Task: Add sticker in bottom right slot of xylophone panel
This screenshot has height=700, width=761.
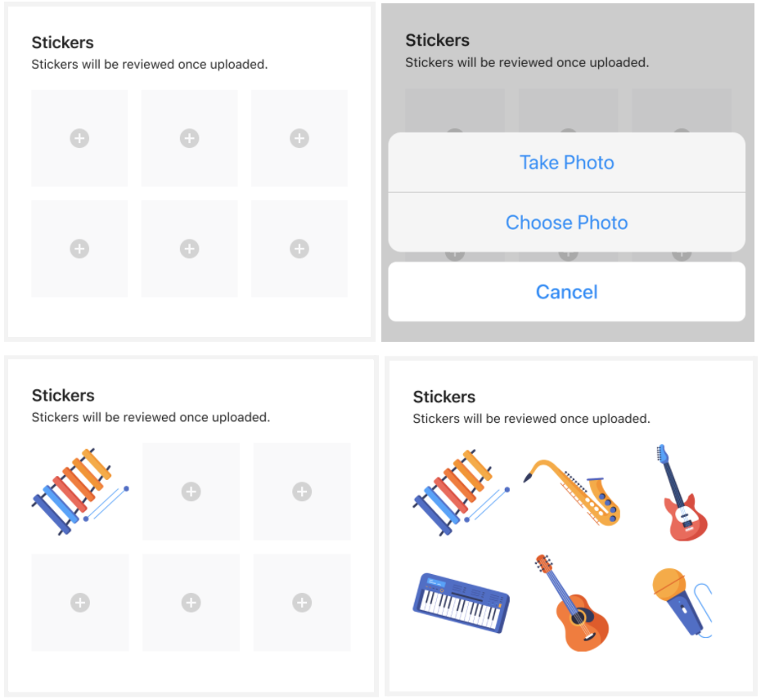Action: tap(302, 603)
